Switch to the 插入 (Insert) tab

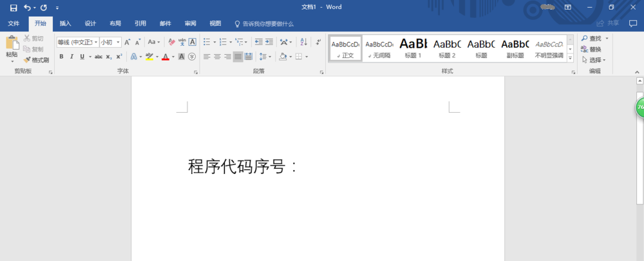pos(65,23)
